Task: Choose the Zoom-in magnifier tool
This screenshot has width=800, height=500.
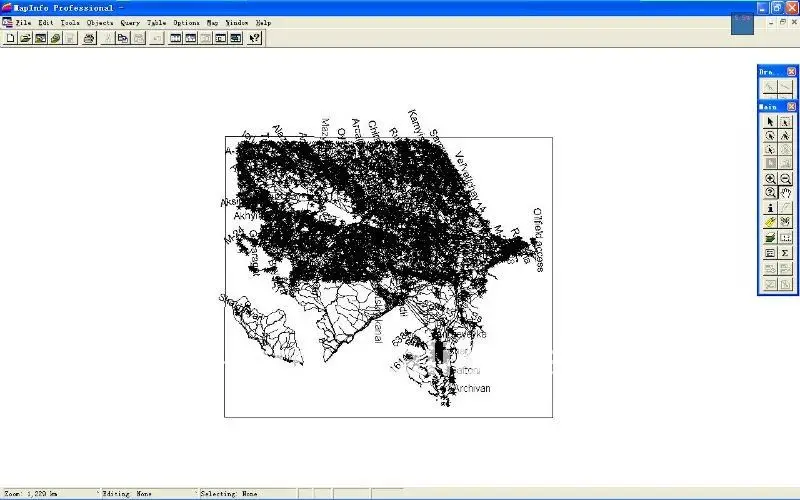Action: click(770, 179)
